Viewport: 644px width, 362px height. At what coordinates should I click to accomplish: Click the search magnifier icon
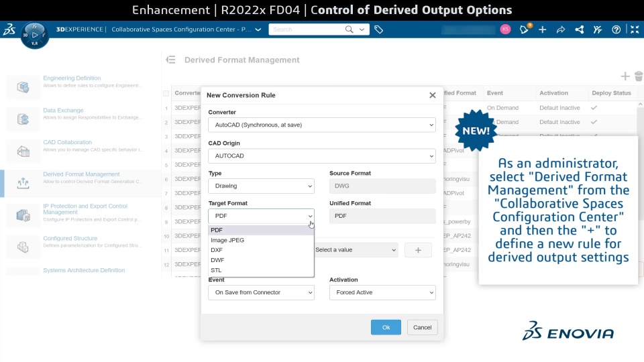point(349,29)
